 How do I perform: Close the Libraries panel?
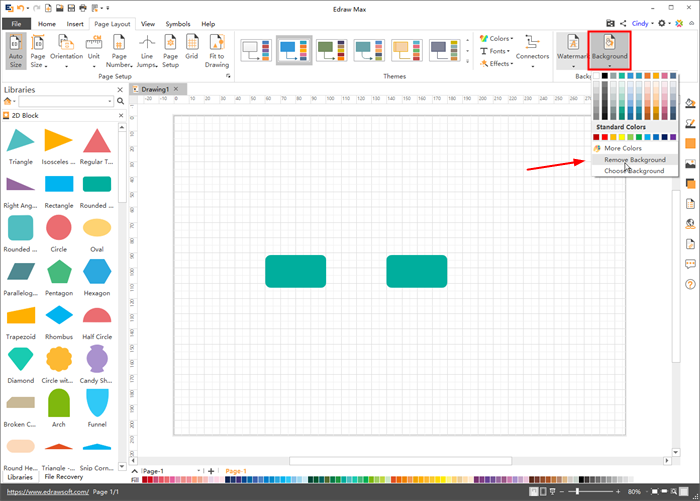(120, 90)
